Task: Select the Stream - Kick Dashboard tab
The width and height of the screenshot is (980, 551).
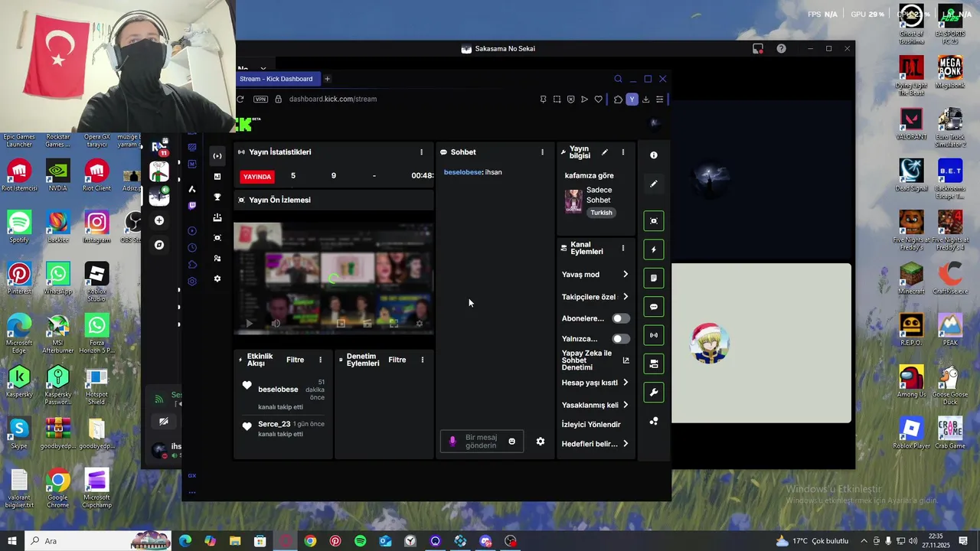Action: pyautogui.click(x=276, y=79)
